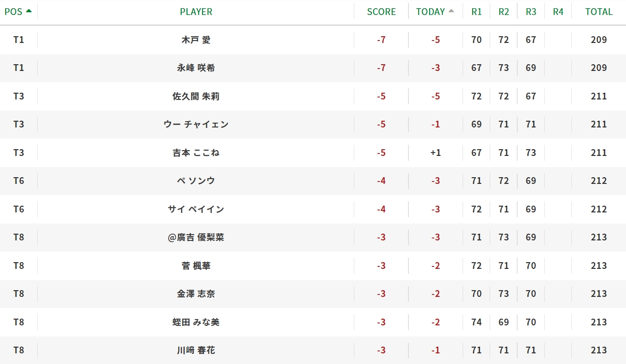Select the R4 column header
626x364 pixels.
[558, 12]
